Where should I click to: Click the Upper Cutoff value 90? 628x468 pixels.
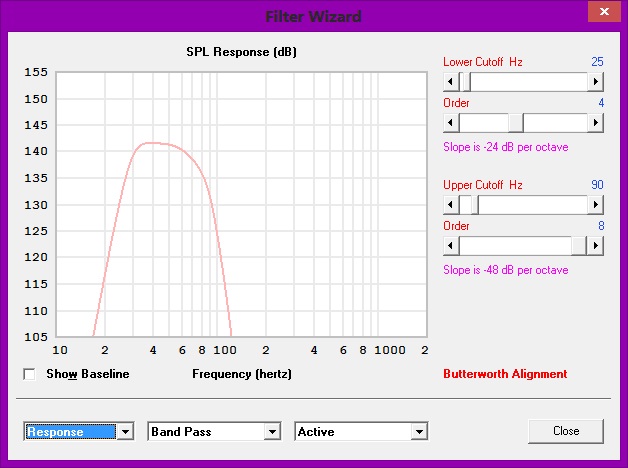[x=597, y=185]
